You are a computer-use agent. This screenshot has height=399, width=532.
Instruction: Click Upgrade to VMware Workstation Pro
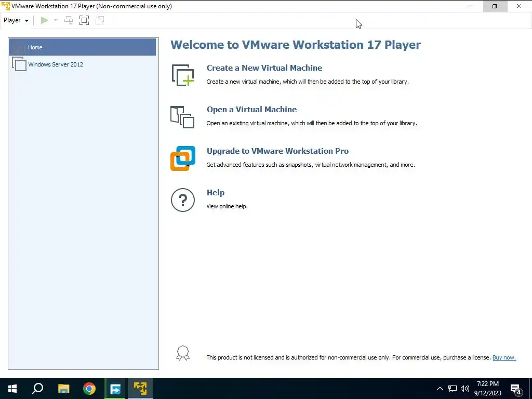coord(277,151)
